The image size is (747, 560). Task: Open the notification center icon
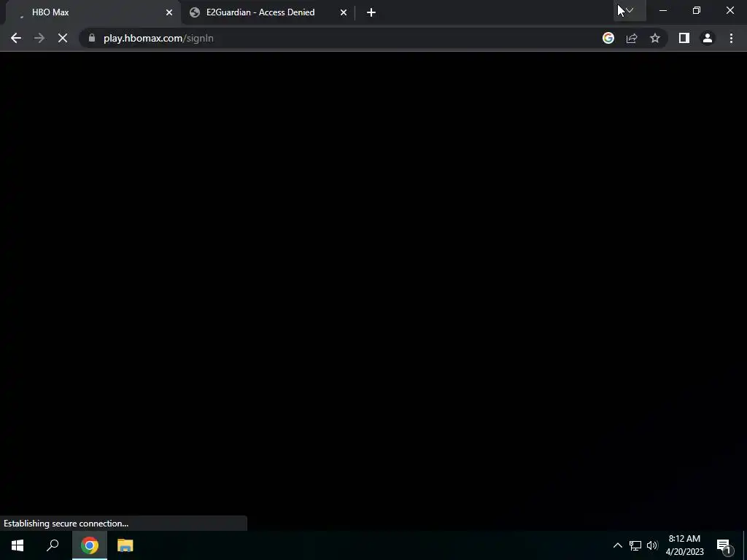pos(724,545)
